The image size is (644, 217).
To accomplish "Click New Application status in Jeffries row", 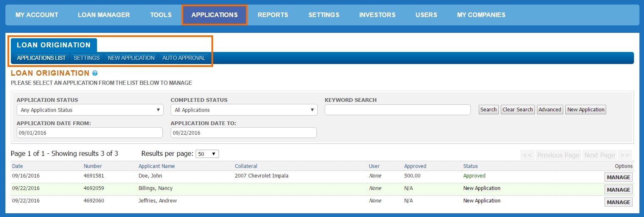I will coord(482,201).
